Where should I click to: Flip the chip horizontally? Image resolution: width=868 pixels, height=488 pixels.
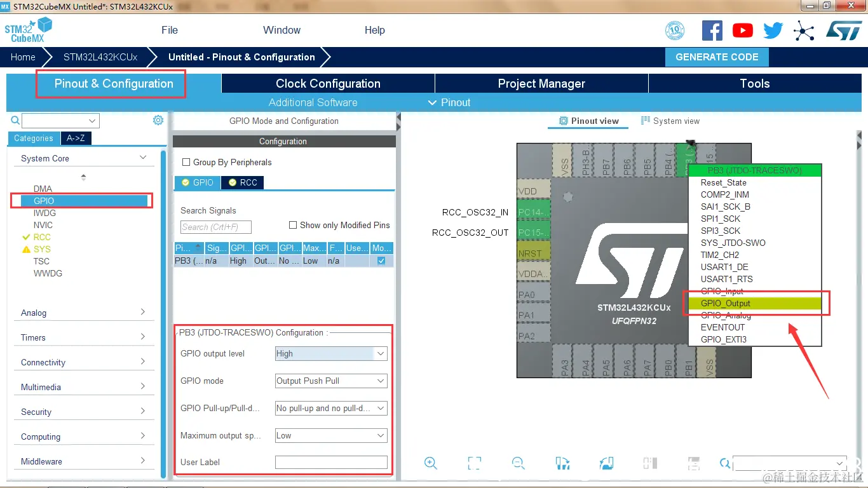649,463
